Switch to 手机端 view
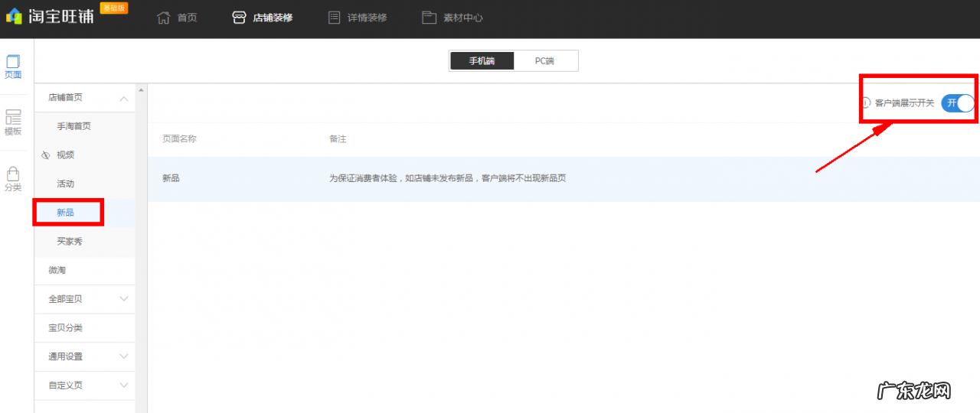 tap(482, 61)
